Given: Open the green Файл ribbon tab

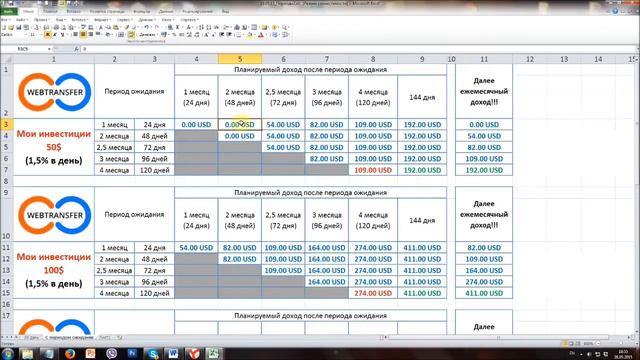Looking at the screenshot, I should [x=8, y=11].
